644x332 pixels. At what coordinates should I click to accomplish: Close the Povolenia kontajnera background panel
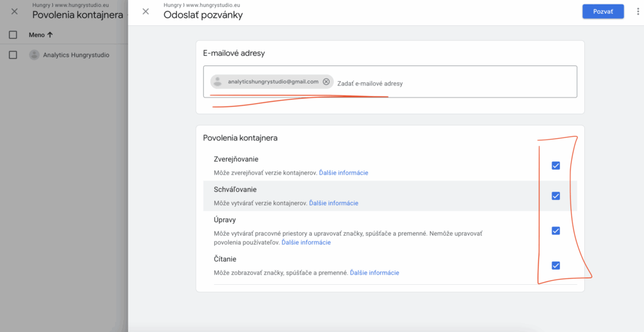coord(14,11)
